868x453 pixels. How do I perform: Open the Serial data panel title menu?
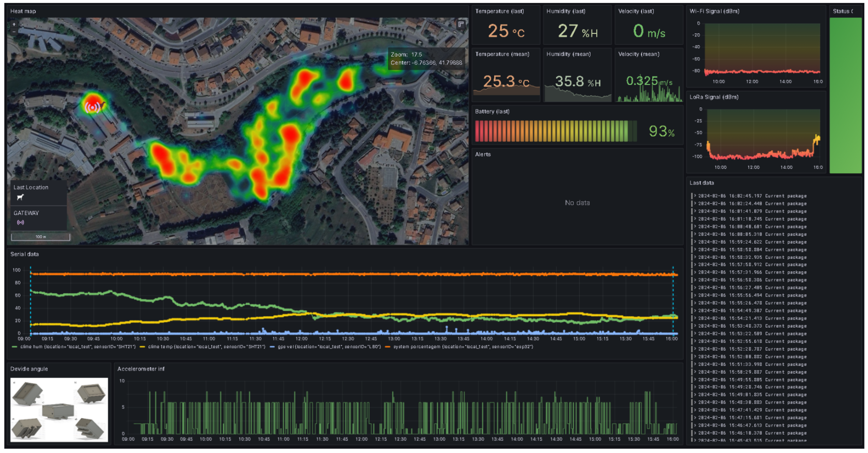(x=24, y=254)
